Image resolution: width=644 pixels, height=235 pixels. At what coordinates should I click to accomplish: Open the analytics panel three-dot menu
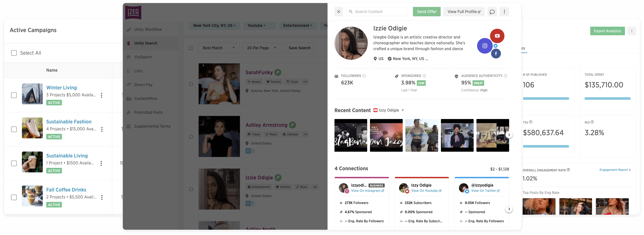tap(632, 31)
